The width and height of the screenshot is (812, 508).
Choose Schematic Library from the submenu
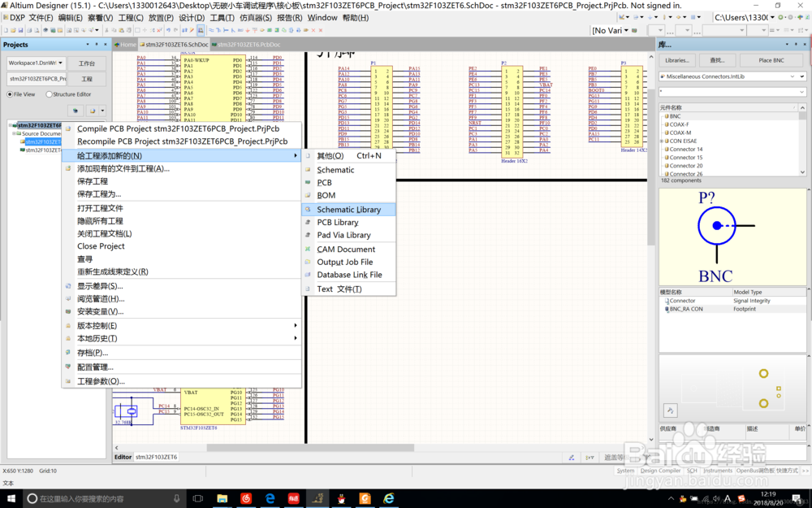(x=348, y=210)
